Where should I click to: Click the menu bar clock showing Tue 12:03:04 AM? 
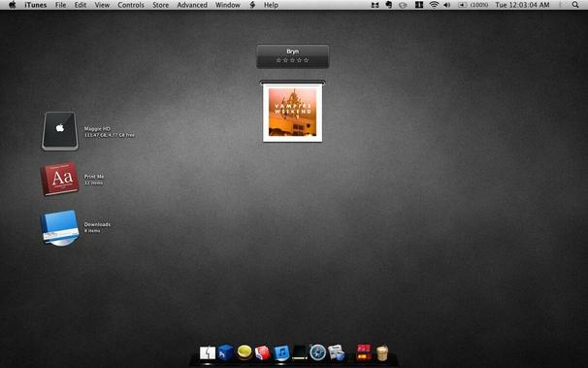point(522,5)
